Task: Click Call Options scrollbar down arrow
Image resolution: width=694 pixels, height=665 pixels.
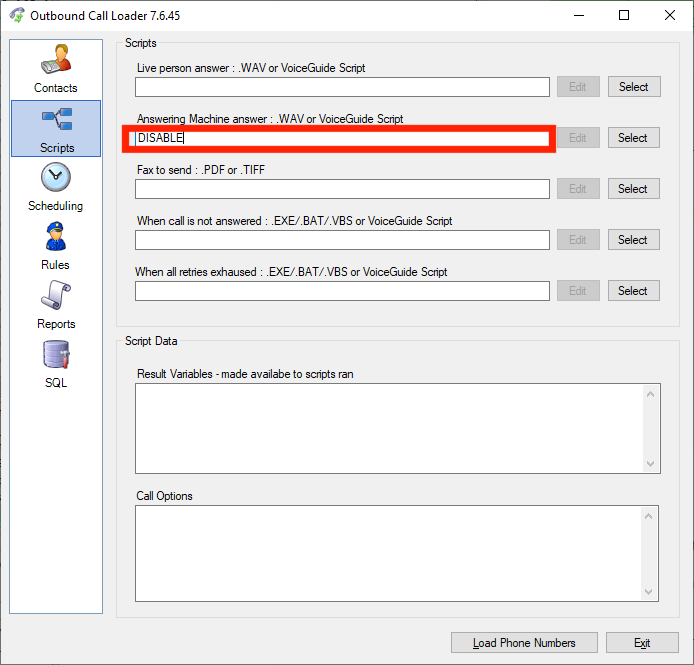Action: [648, 592]
